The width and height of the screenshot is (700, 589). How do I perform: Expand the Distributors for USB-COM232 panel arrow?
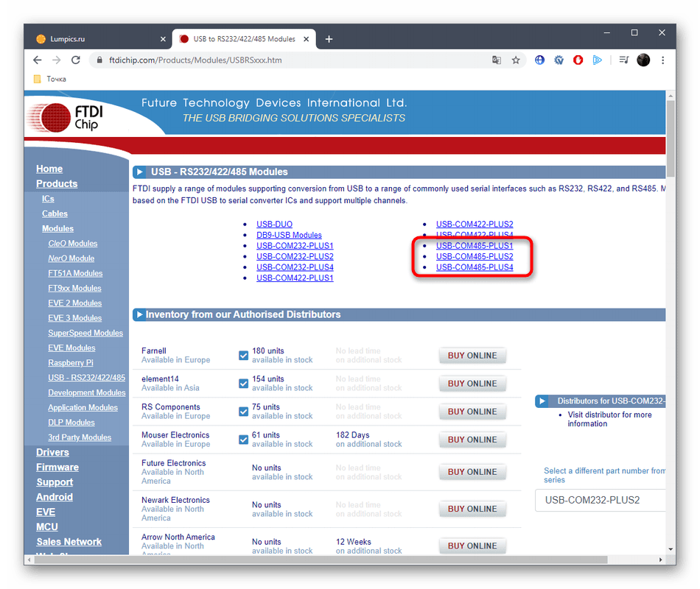(x=542, y=401)
